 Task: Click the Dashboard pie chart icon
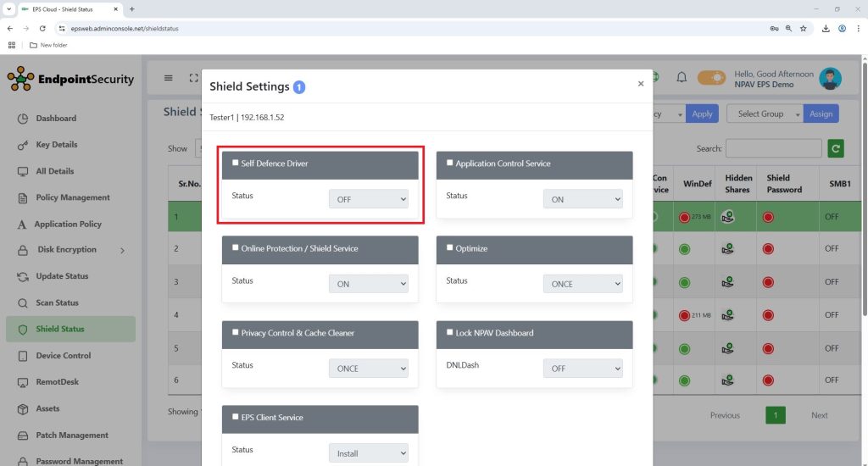[x=23, y=119]
